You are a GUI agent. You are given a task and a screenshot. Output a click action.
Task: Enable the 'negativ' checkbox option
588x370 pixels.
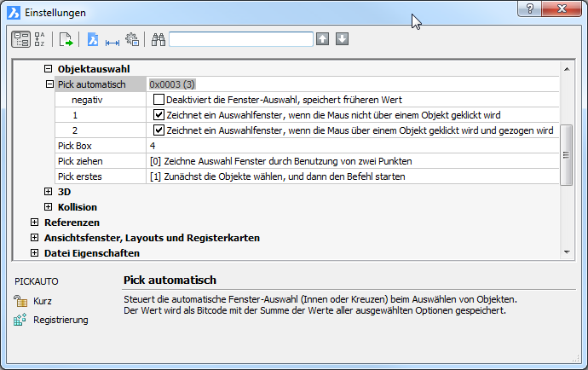[159, 100]
